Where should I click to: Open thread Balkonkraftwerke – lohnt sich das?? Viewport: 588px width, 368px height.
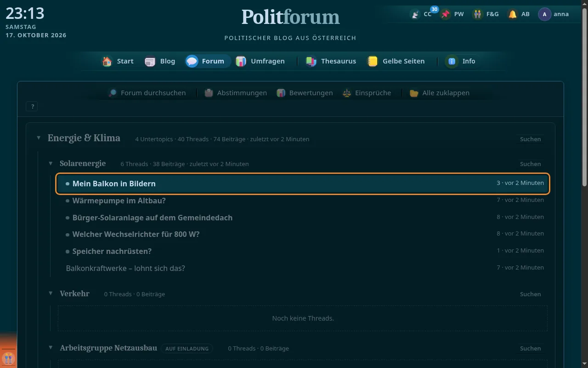303,268
